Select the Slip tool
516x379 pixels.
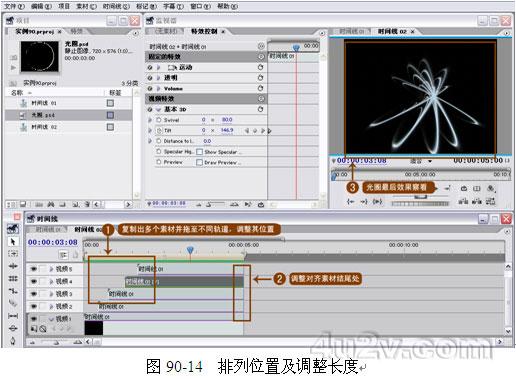(13, 316)
